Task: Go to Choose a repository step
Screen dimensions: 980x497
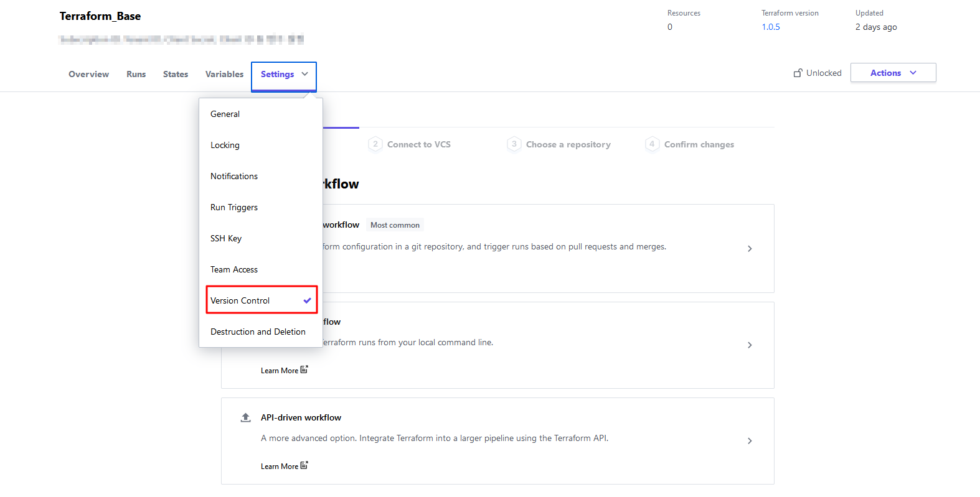Action: click(568, 144)
